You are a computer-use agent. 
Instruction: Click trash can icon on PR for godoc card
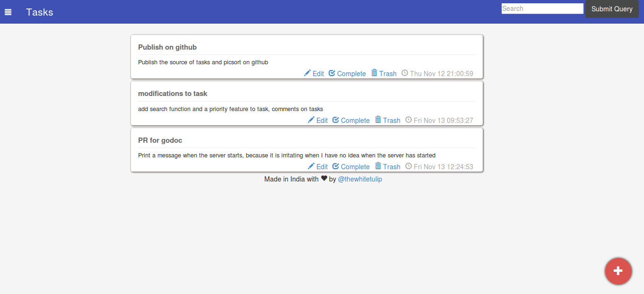(x=378, y=166)
